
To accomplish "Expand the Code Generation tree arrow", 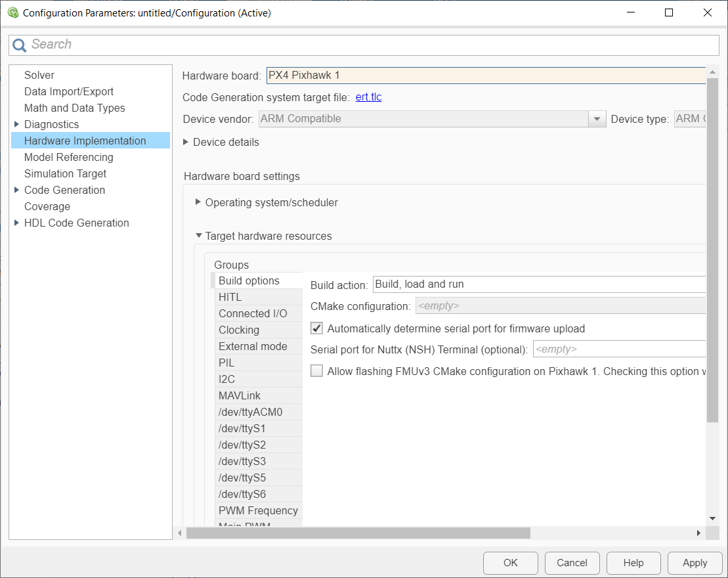I will click(16, 190).
